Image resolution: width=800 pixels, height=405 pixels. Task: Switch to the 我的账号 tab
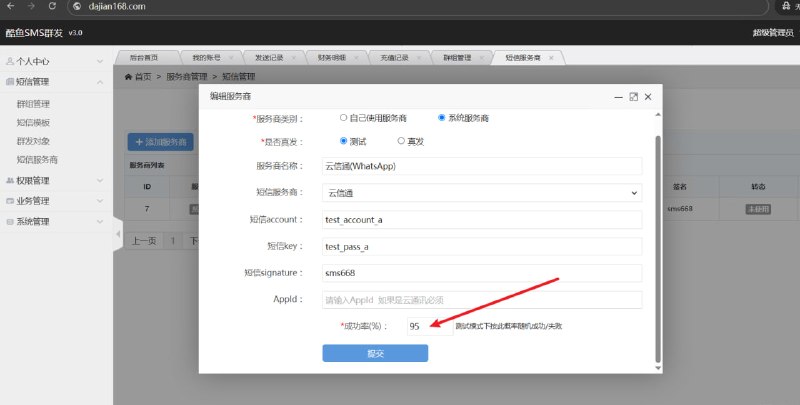click(207, 58)
